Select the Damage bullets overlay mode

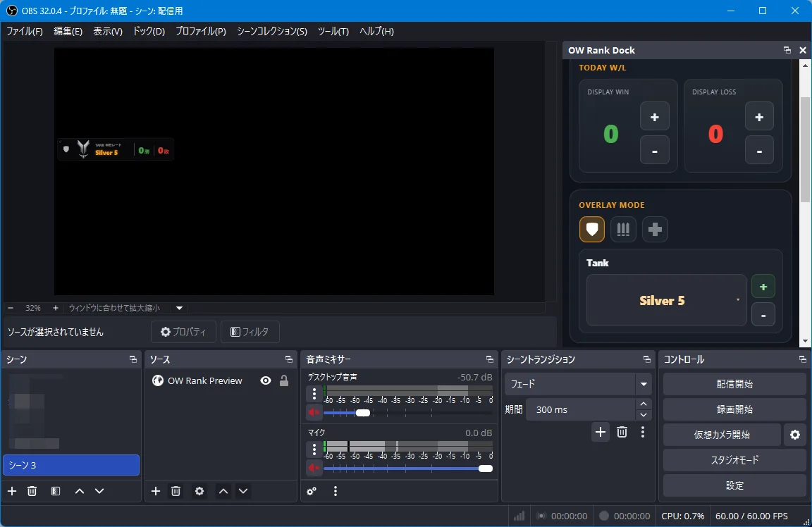coord(623,230)
